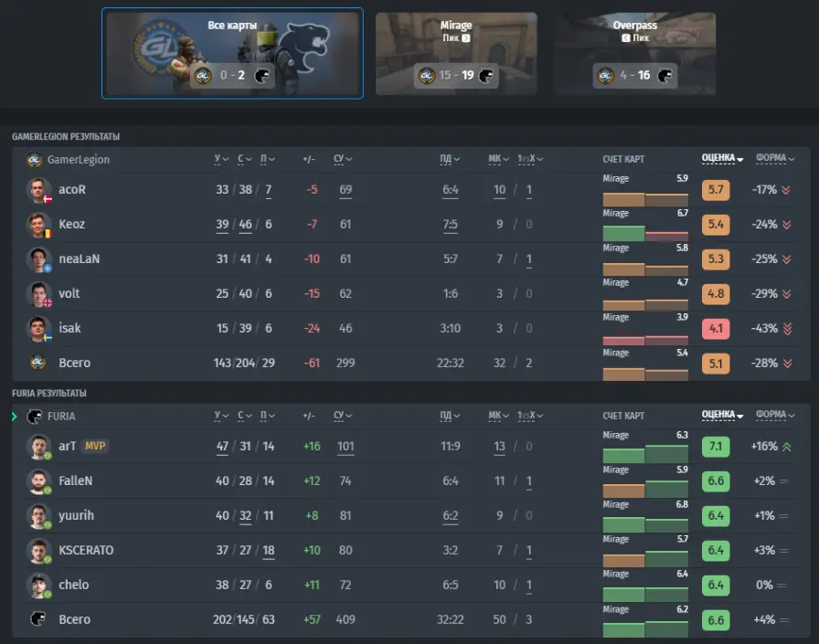
Task: Click FURIA logo in its Всего row
Action: coord(37,619)
